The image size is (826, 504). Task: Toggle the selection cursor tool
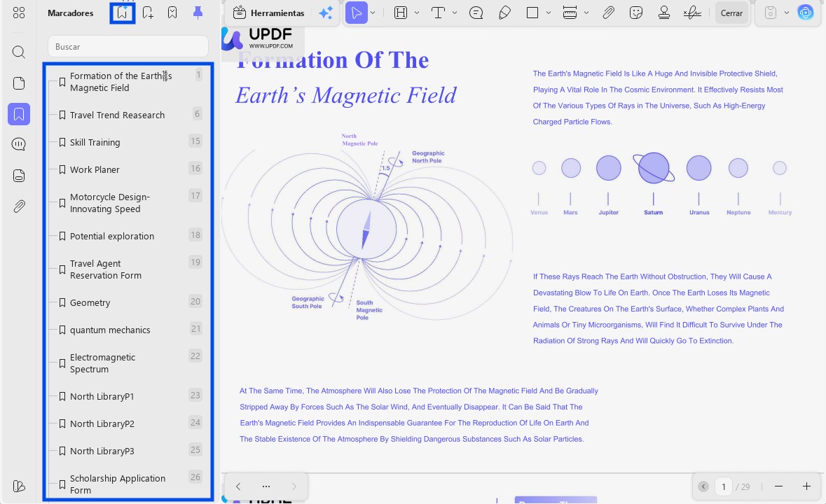pyautogui.click(x=358, y=13)
